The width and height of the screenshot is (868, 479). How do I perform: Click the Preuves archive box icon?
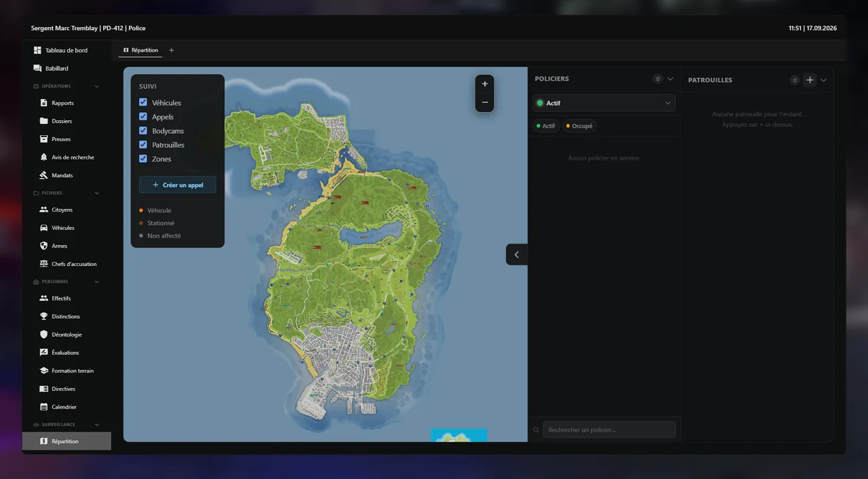click(44, 139)
